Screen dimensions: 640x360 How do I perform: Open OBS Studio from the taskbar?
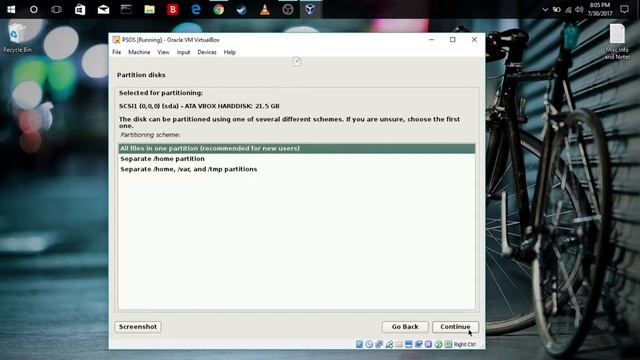point(288,9)
